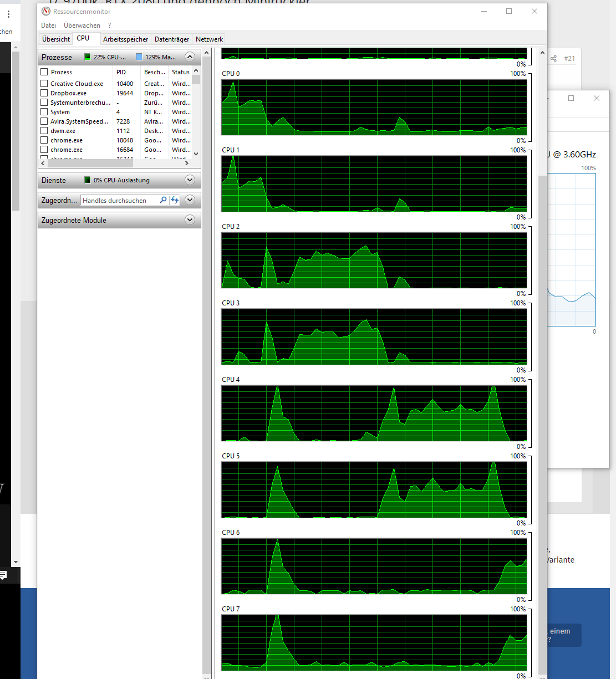Click the left pane scroll-up arrow

click(207, 53)
